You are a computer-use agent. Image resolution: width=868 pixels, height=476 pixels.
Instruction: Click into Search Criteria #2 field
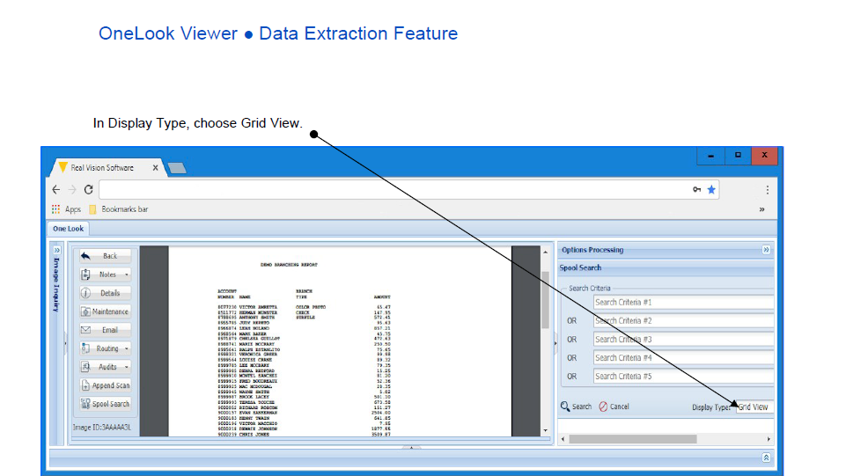pyautogui.click(x=683, y=320)
